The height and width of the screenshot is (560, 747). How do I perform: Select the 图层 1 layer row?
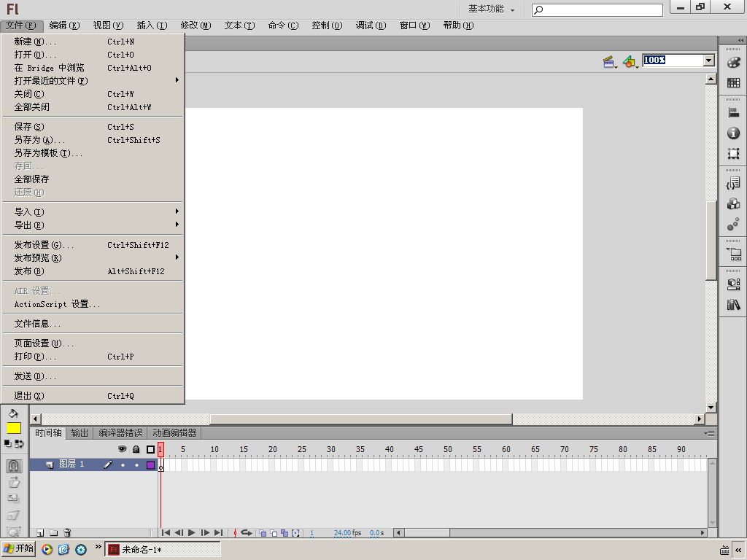click(x=93, y=464)
